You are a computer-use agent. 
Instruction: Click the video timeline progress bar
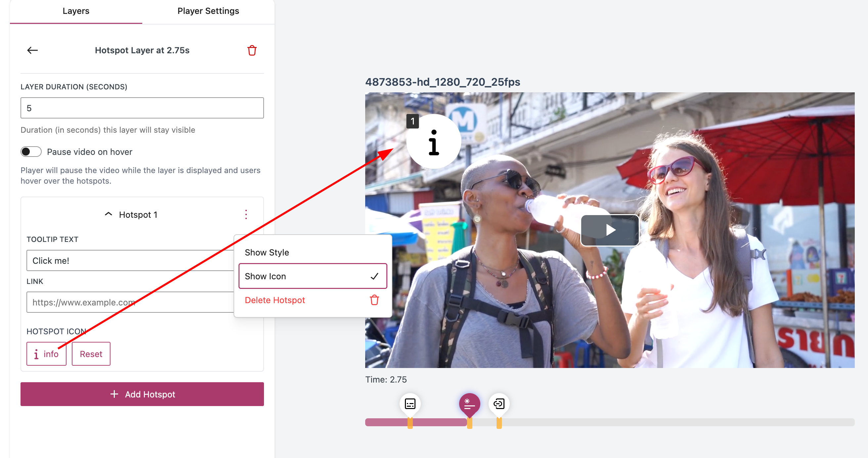point(610,422)
